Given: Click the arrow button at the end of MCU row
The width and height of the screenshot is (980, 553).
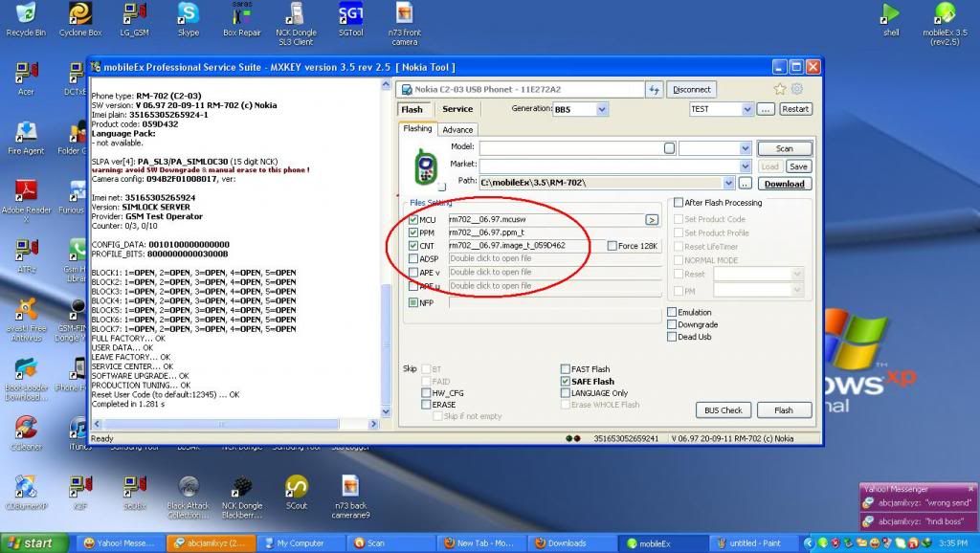Looking at the screenshot, I should click(652, 220).
